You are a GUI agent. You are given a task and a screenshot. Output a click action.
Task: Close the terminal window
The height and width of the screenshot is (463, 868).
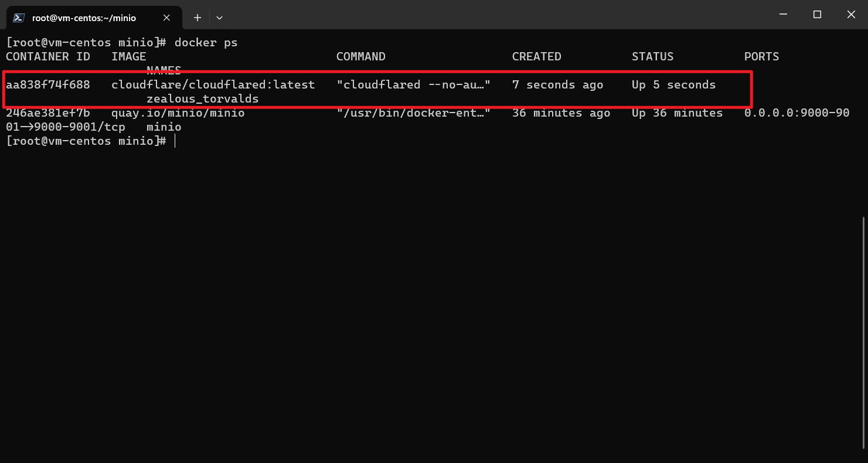tap(851, 15)
